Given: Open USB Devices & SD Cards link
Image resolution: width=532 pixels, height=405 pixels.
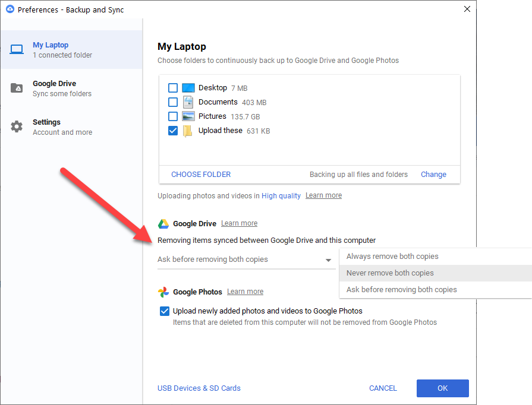Looking at the screenshot, I should pyautogui.click(x=199, y=388).
